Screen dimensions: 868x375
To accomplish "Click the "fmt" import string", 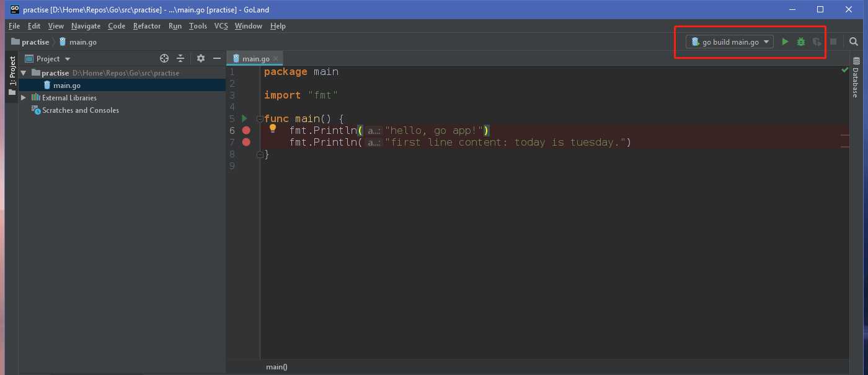I will [323, 95].
